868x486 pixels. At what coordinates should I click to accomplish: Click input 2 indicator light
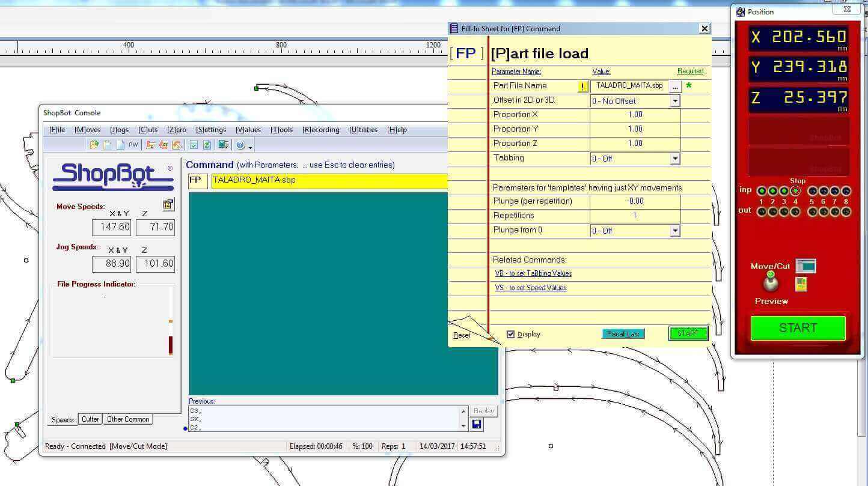pyautogui.click(x=772, y=191)
